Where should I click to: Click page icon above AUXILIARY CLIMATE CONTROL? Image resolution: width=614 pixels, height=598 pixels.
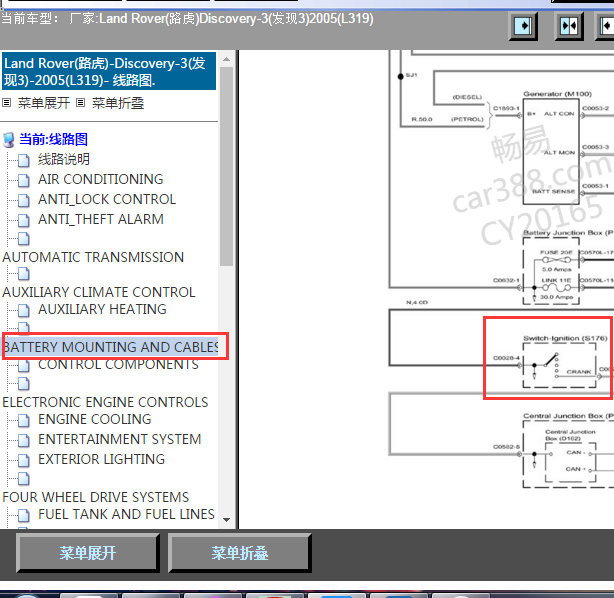click(23, 274)
